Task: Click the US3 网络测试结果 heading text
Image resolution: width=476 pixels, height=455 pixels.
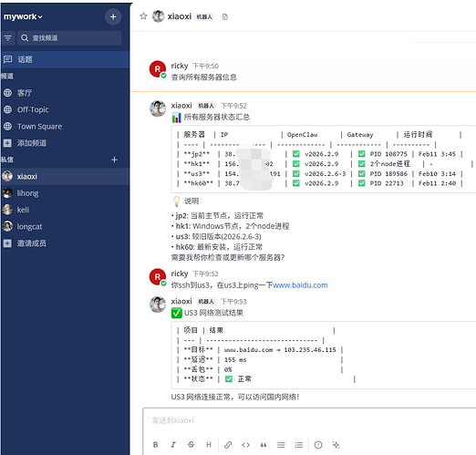Action: point(213,313)
